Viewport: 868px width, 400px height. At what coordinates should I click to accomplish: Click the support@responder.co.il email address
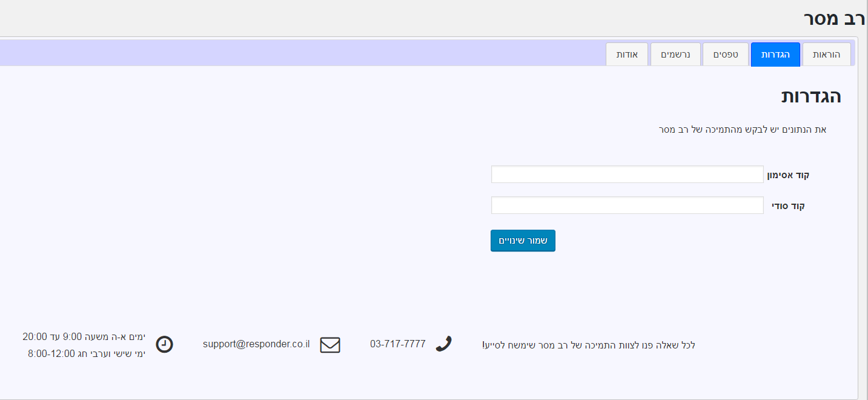[x=256, y=344]
